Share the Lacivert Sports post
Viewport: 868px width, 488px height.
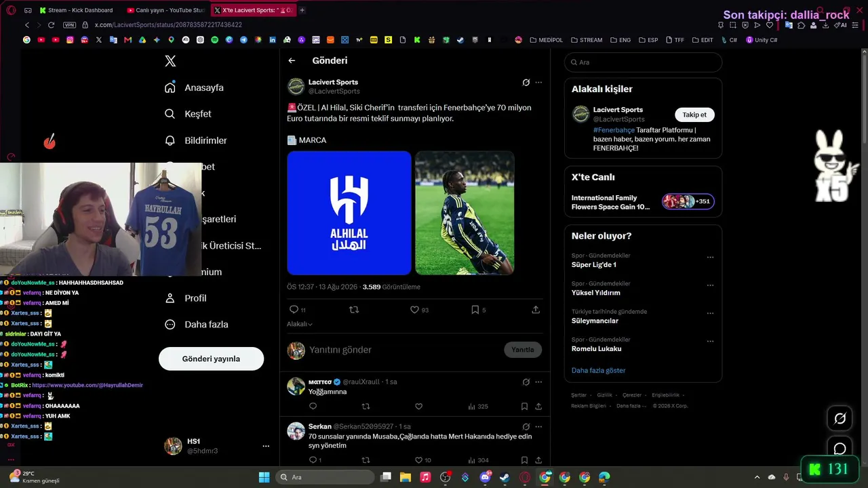point(536,310)
